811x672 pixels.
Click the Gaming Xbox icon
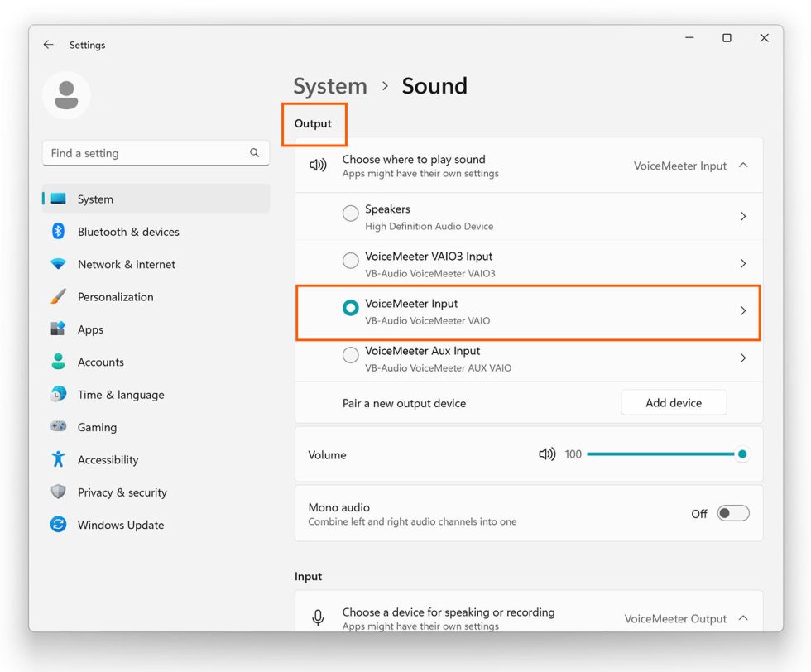point(58,427)
